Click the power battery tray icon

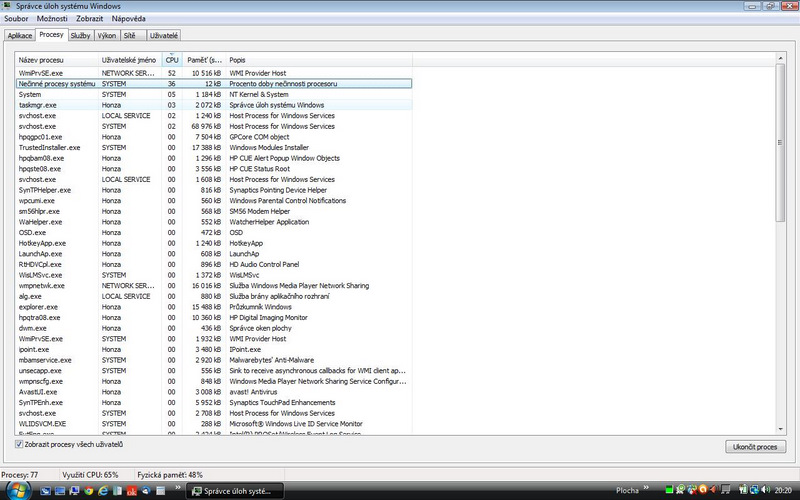pyautogui.click(x=743, y=490)
